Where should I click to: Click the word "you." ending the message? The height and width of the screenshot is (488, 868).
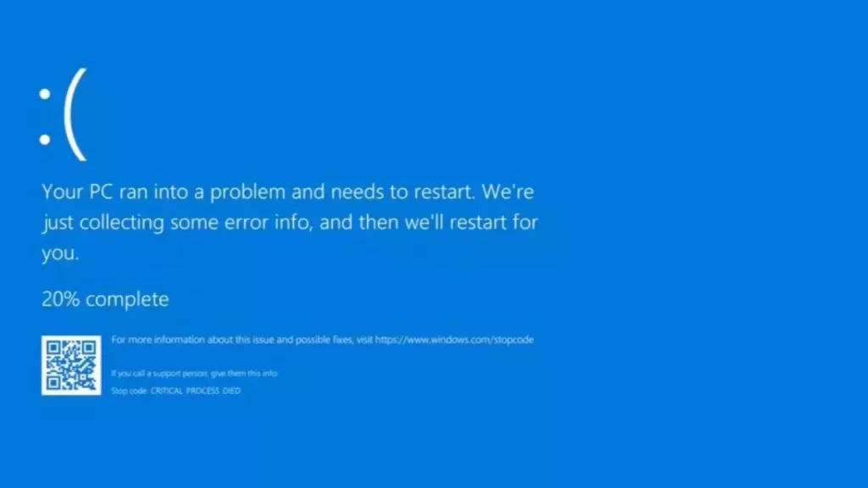tap(60, 253)
